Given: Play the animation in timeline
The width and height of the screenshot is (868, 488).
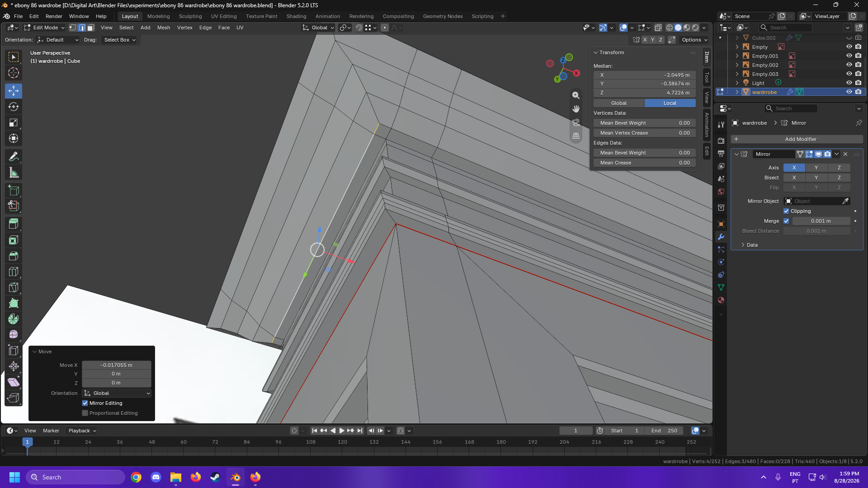Looking at the screenshot, I should pyautogui.click(x=342, y=431).
